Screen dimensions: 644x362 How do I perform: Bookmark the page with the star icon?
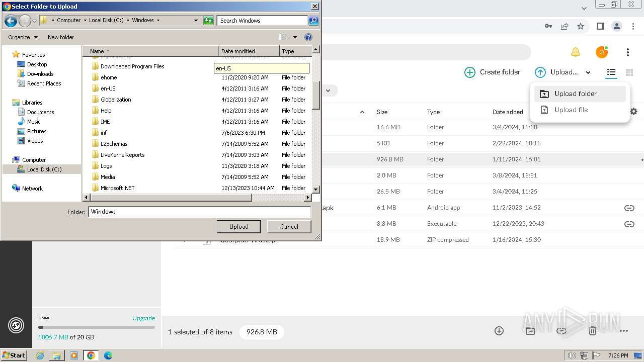click(581, 26)
